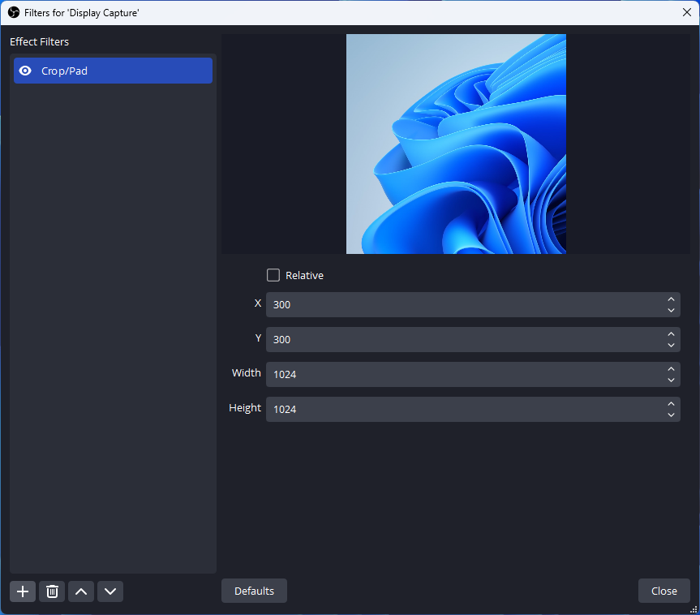The width and height of the screenshot is (700, 615).
Task: Enable the Relative checkbox
Action: click(x=273, y=276)
